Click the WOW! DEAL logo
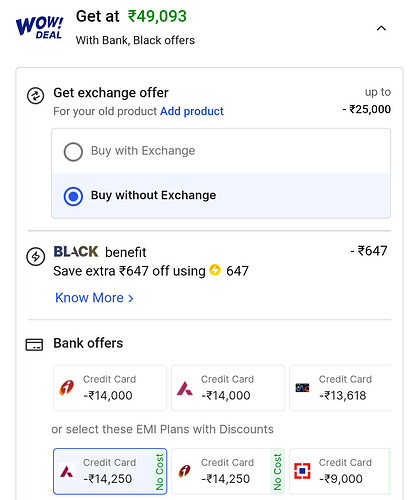 click(x=39, y=28)
